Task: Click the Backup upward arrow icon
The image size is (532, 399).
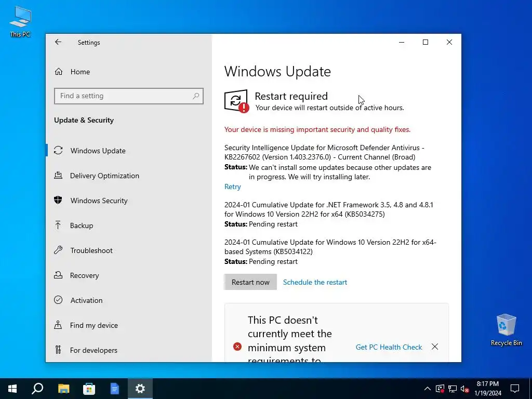Action: pos(58,225)
